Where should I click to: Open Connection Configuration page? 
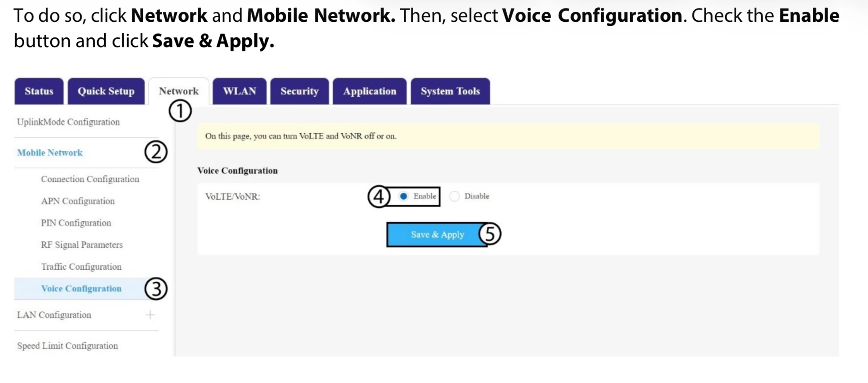point(90,179)
